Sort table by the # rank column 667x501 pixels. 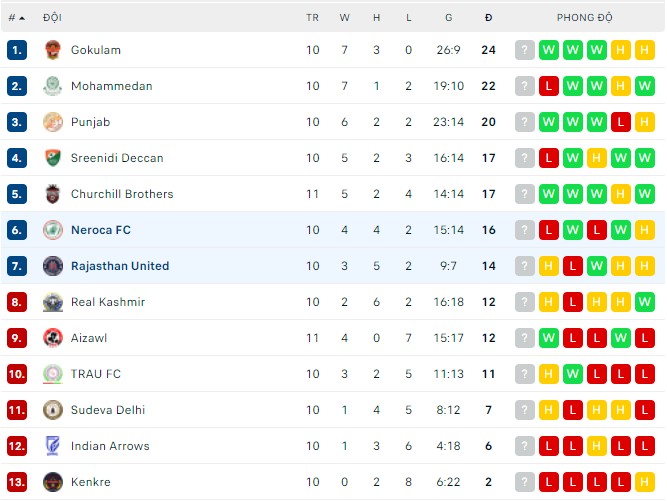coord(16,18)
